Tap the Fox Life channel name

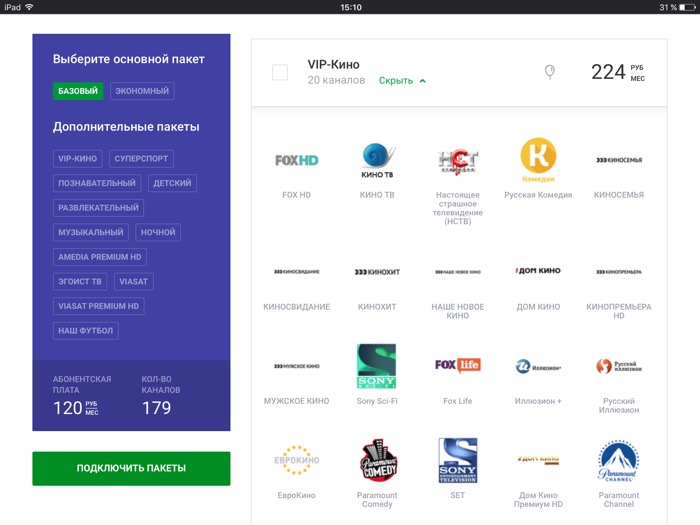point(458,401)
